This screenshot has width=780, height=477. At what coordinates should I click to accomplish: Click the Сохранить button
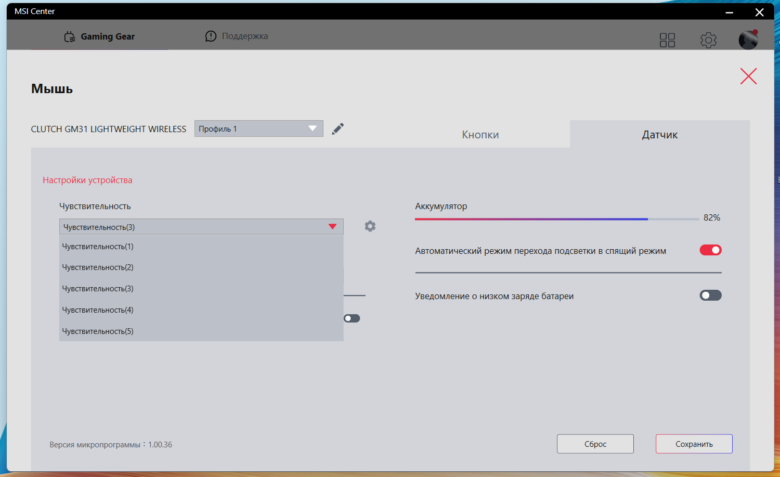coord(694,444)
